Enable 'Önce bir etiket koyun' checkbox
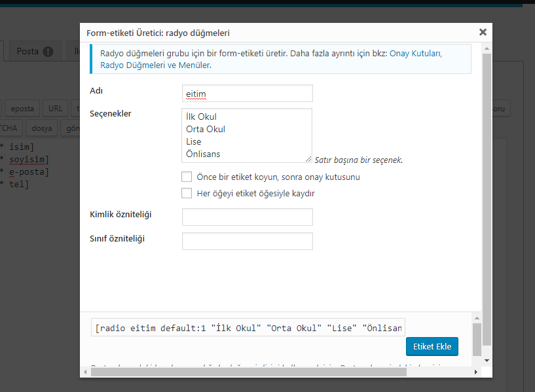 point(187,177)
